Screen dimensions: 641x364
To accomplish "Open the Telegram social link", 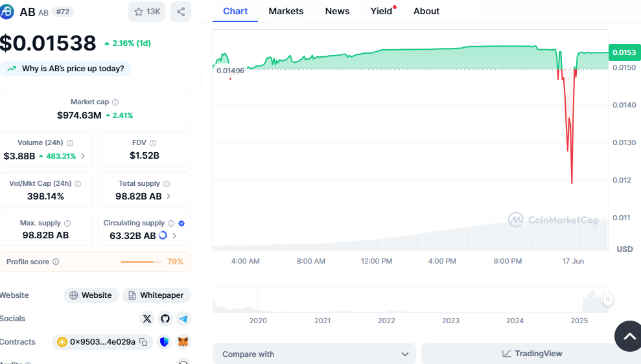I will 183,319.
